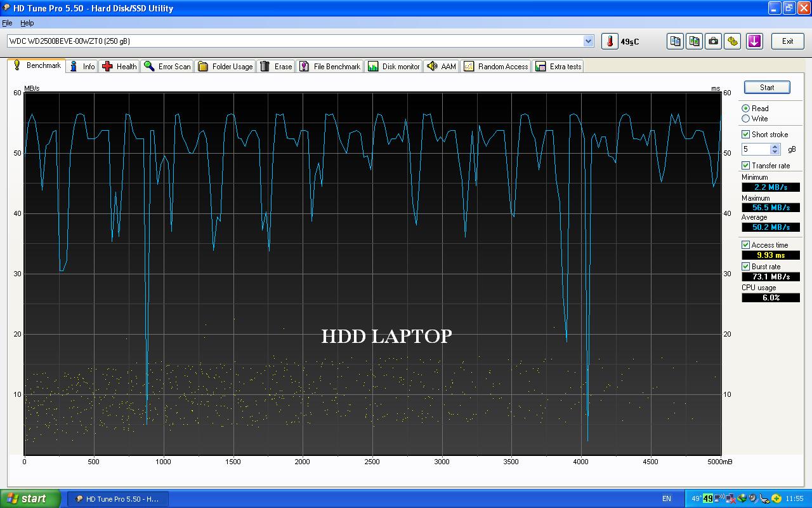Click the short stroke size input field
This screenshot has height=508, width=812.
(x=756, y=149)
